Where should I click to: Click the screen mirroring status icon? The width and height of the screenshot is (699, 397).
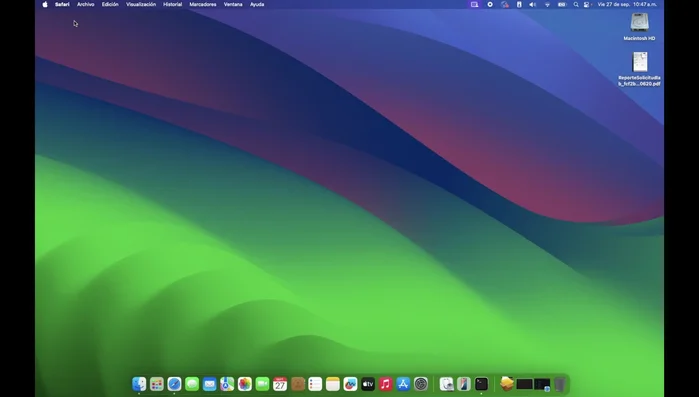tap(474, 4)
